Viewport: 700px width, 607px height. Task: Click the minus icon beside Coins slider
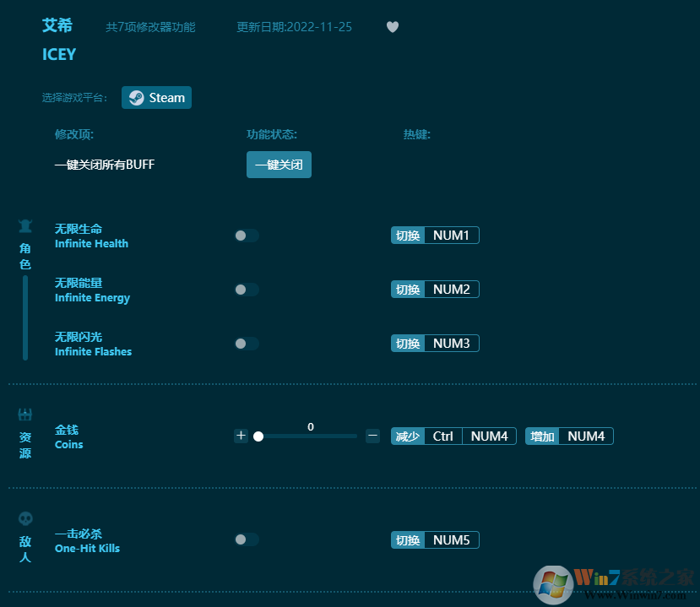(x=372, y=436)
